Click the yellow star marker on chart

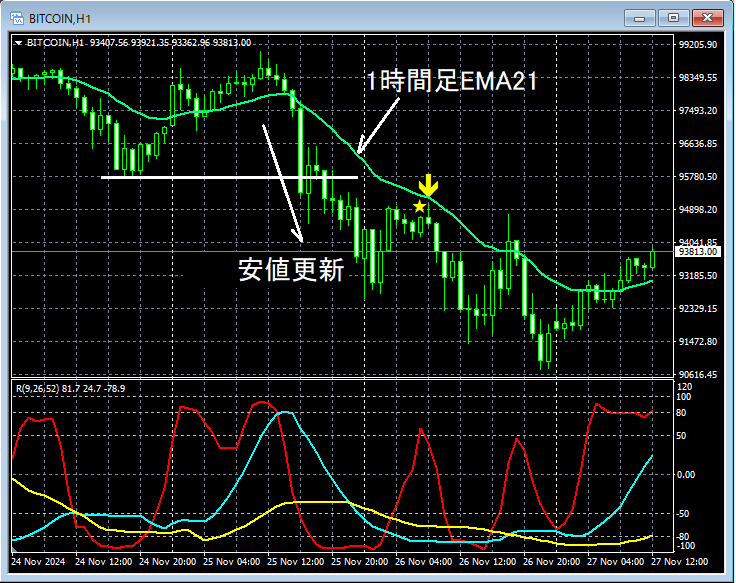point(419,207)
